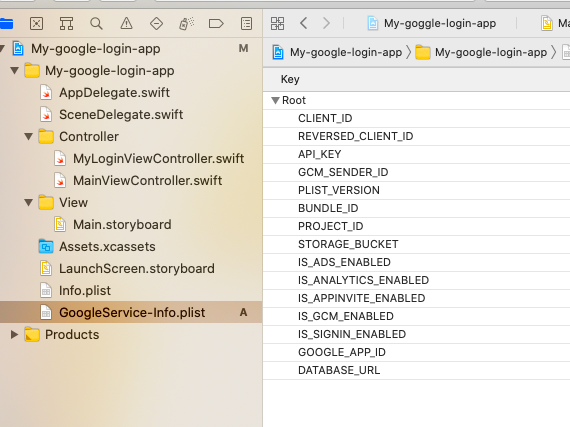Viewport: 570px width, 427px height.
Task: Switch to the My-goggle-login-app editor tab
Action: pos(431,23)
